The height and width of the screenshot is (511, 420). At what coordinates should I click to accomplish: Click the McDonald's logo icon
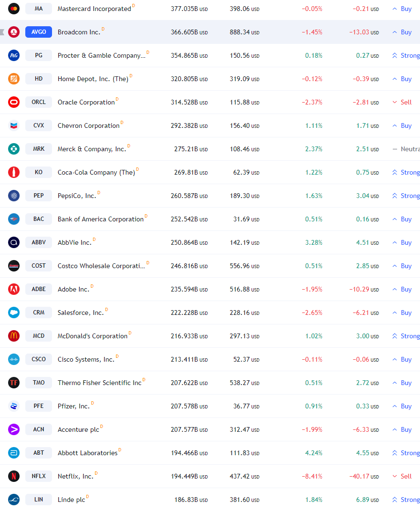tap(14, 336)
